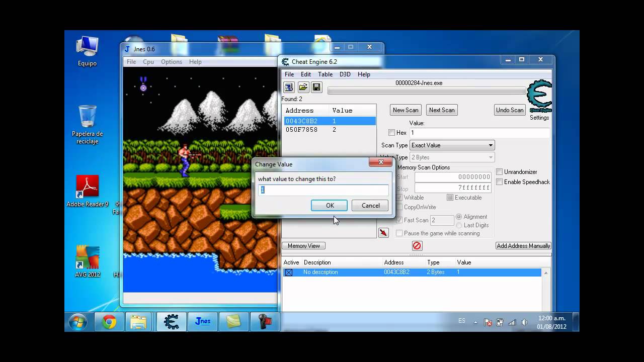Show hidden tray icons arrow
This screenshot has width=644, height=362.
(x=475, y=322)
